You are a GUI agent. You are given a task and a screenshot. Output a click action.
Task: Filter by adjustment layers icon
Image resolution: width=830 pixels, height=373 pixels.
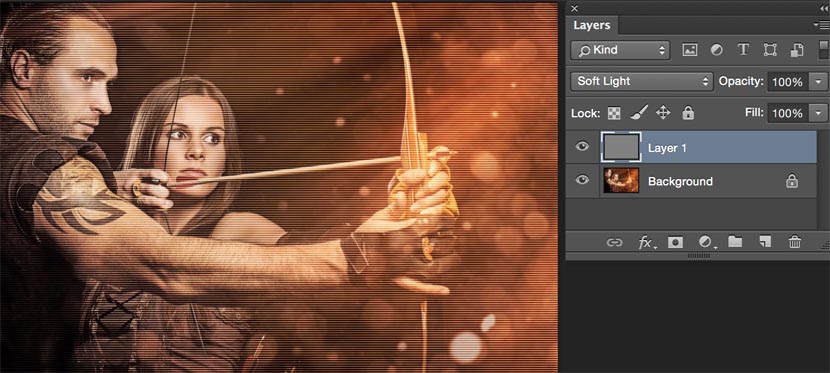(717, 50)
